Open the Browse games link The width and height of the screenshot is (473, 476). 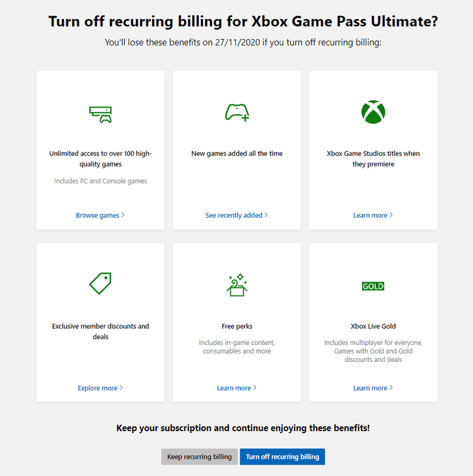[100, 215]
